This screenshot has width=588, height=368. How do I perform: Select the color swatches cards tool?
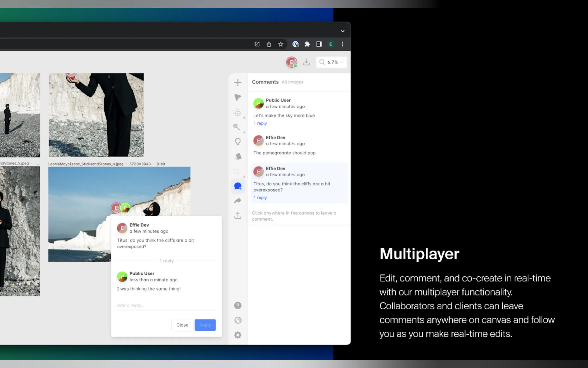238,156
